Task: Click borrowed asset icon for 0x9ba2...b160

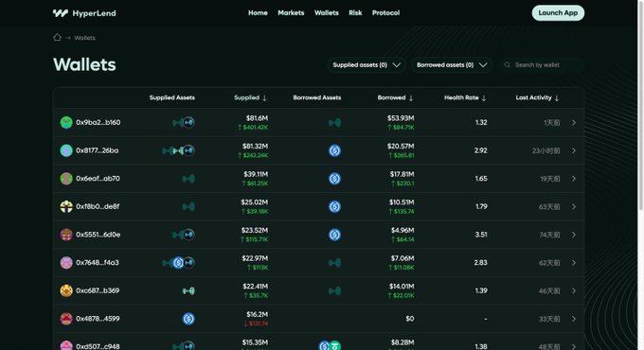Action: [x=334, y=122]
